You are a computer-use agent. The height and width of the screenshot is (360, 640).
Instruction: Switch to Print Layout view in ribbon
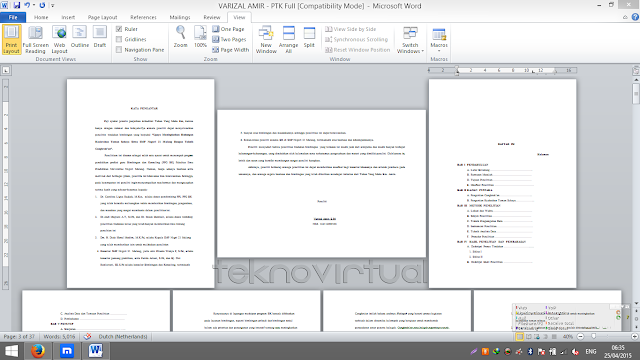11,39
